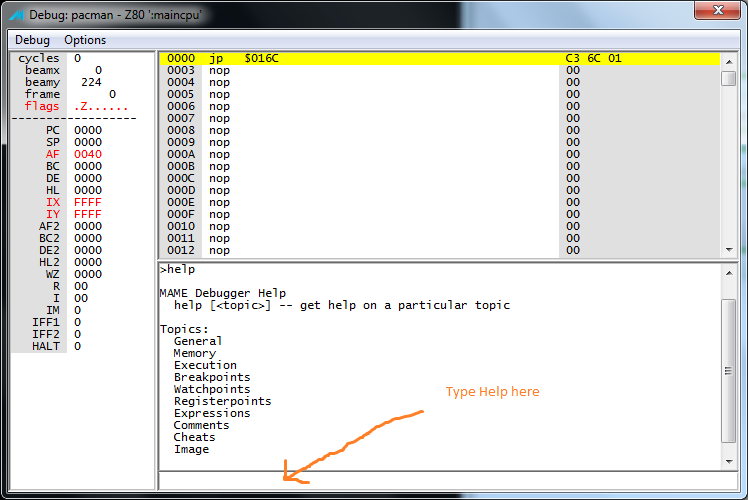Select disassembly line at address 0003
Screen dimensions: 749x500
tap(439, 71)
